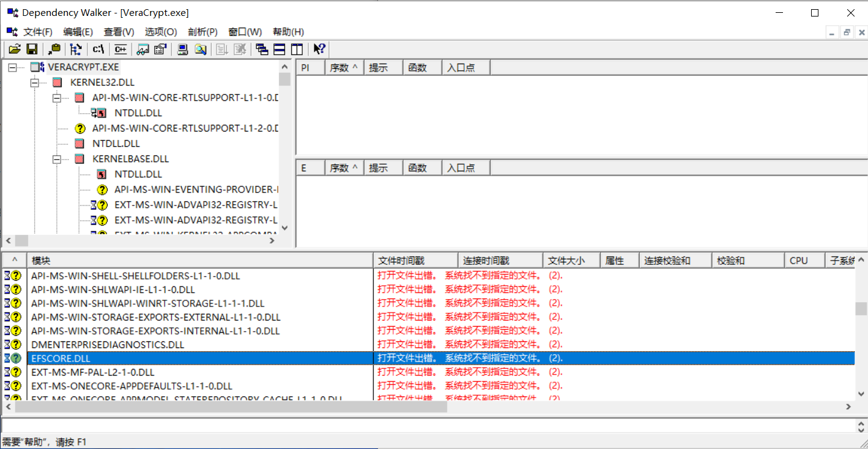Open System Information computer icon
Screen dimensions: 868x449
[183, 50]
